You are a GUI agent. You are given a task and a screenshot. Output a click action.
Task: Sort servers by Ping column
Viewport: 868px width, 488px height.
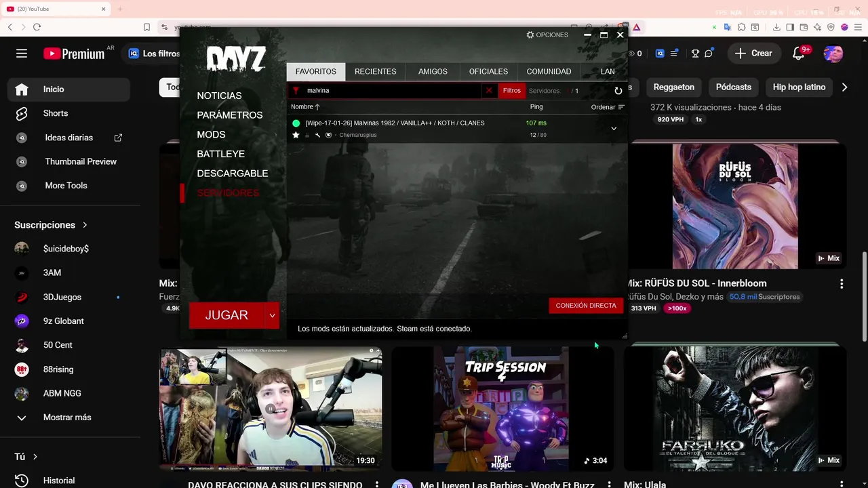536,107
